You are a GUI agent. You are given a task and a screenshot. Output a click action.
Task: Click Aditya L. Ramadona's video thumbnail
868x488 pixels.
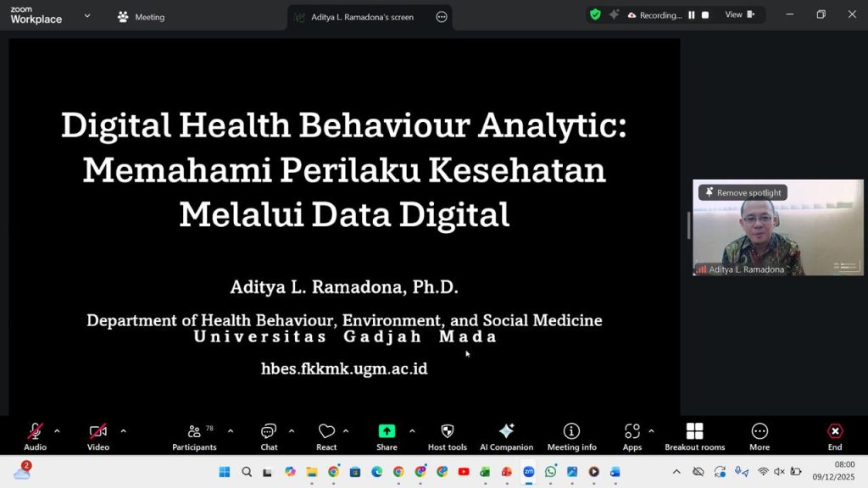pos(777,233)
